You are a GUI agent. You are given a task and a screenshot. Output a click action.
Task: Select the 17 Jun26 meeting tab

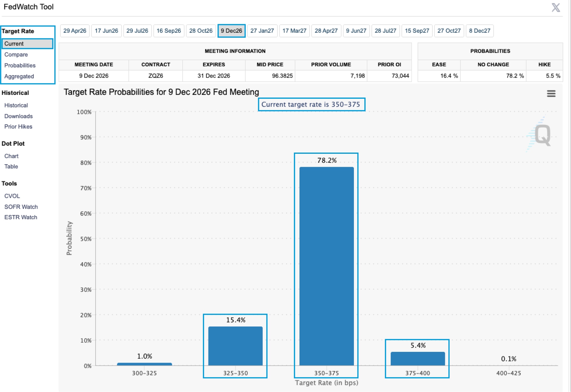pyautogui.click(x=106, y=31)
